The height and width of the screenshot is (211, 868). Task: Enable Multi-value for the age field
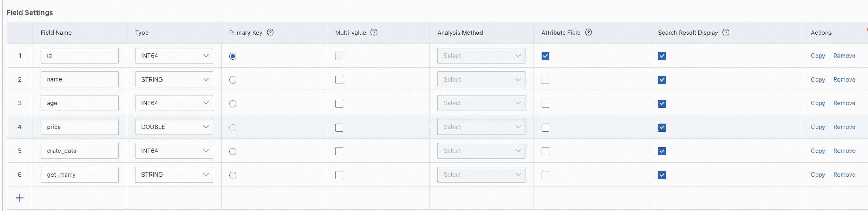click(339, 103)
